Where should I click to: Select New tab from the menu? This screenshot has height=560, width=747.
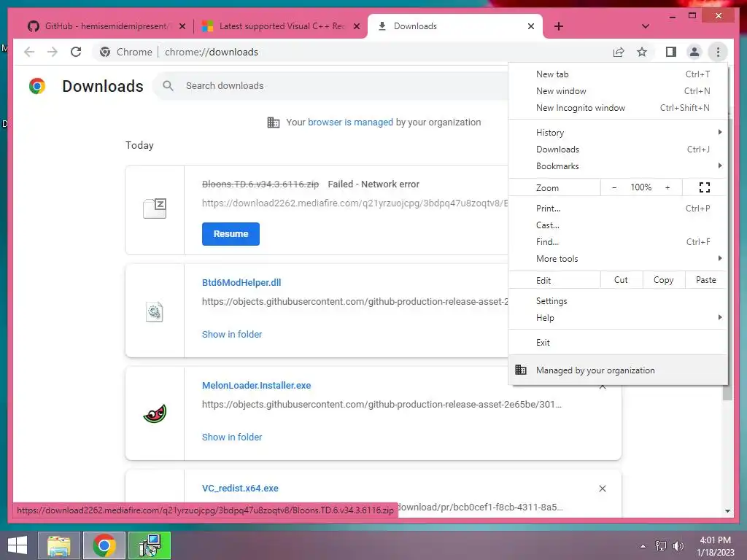[x=618, y=74]
